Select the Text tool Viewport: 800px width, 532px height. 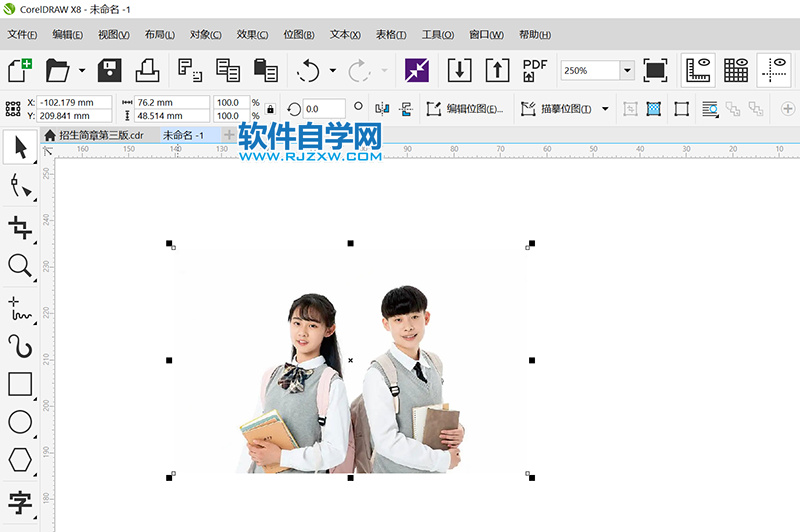[19, 502]
